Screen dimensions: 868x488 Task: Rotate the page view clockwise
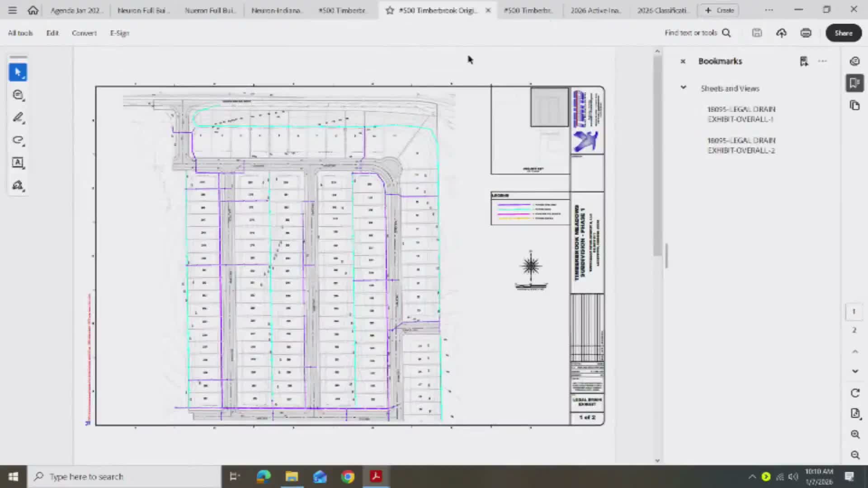pyautogui.click(x=855, y=393)
